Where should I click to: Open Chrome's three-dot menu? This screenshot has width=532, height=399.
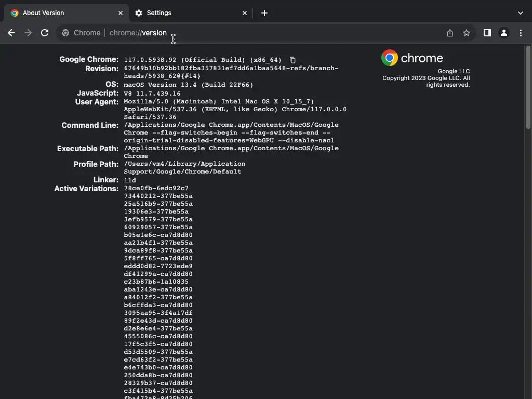[x=521, y=33]
